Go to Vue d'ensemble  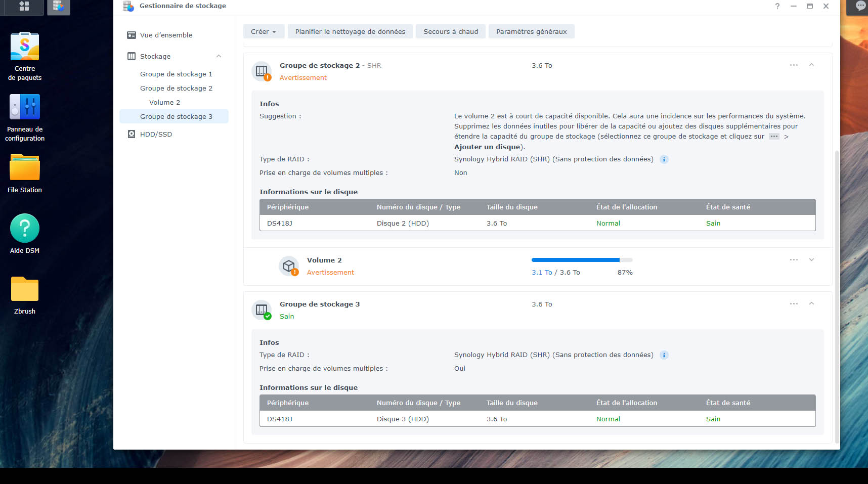tap(166, 35)
